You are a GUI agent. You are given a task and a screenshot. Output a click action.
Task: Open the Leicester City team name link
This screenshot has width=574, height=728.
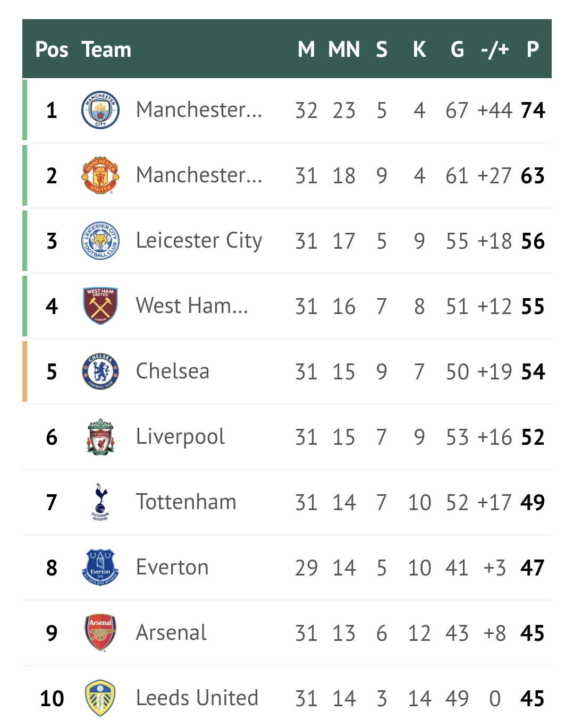click(x=199, y=241)
